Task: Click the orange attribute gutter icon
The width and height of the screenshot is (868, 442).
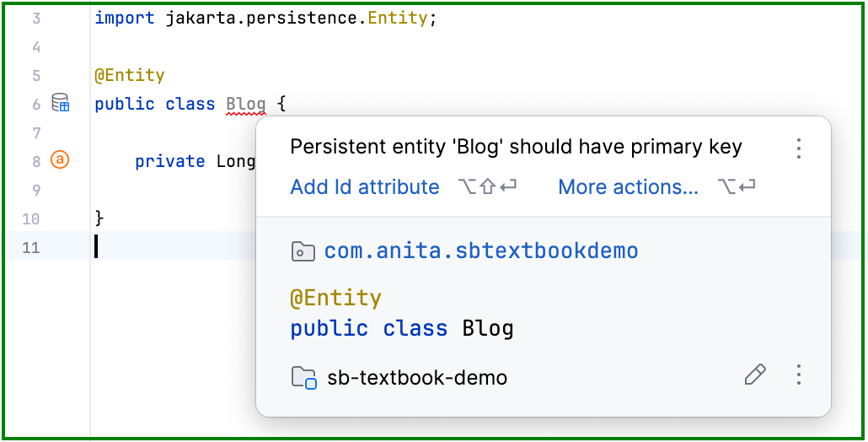Action: click(60, 160)
